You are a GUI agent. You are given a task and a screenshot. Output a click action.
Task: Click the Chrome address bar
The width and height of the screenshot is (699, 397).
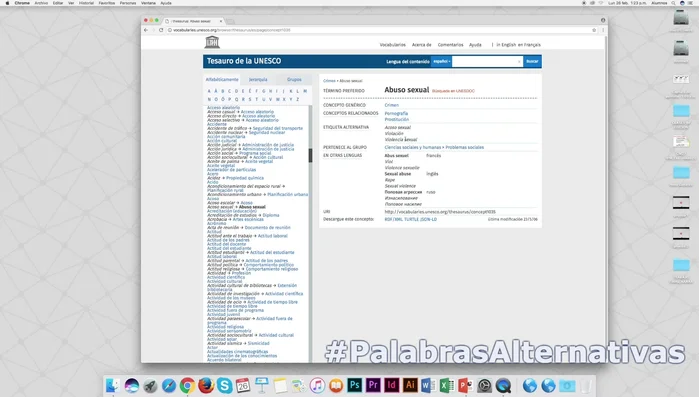click(379, 30)
